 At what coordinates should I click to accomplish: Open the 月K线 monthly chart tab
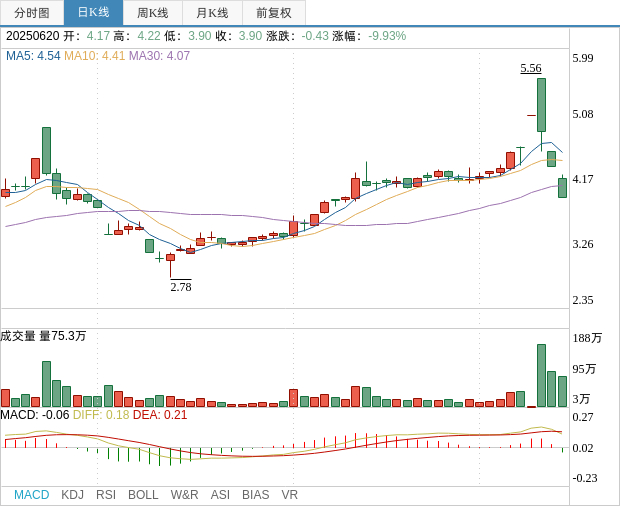pyautogui.click(x=212, y=13)
